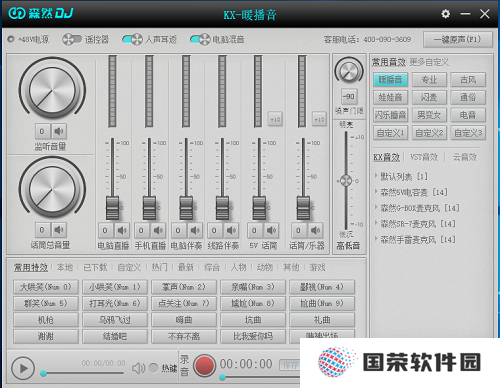The image size is (500, 388).
Task: Select the 男变女 preset
Action: point(429,115)
